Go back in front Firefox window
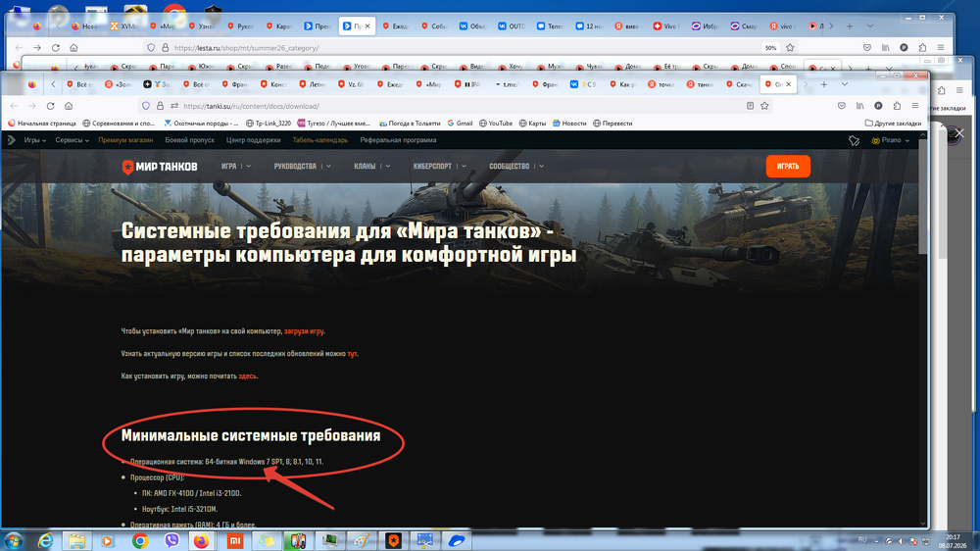 (14, 106)
